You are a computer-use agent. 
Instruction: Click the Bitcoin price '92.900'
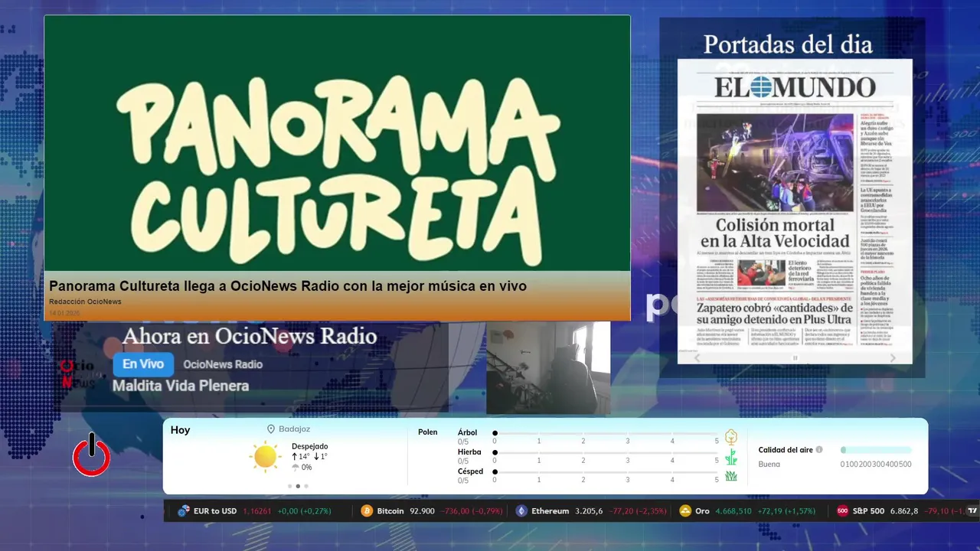[x=422, y=511]
